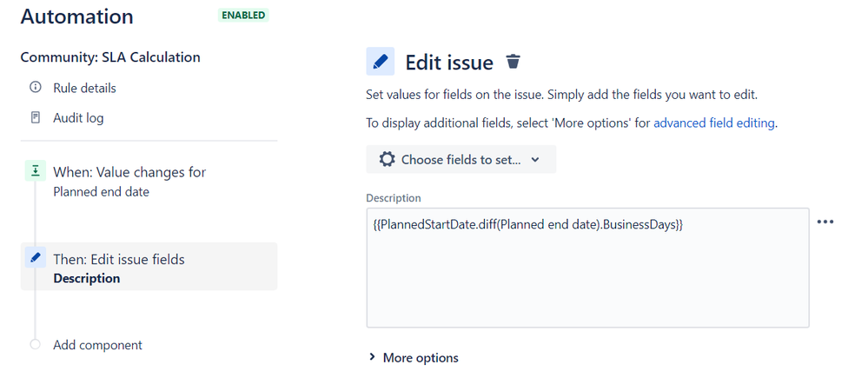Click the blue pencil Edit issue icon
The image size is (868, 378).
(x=381, y=62)
